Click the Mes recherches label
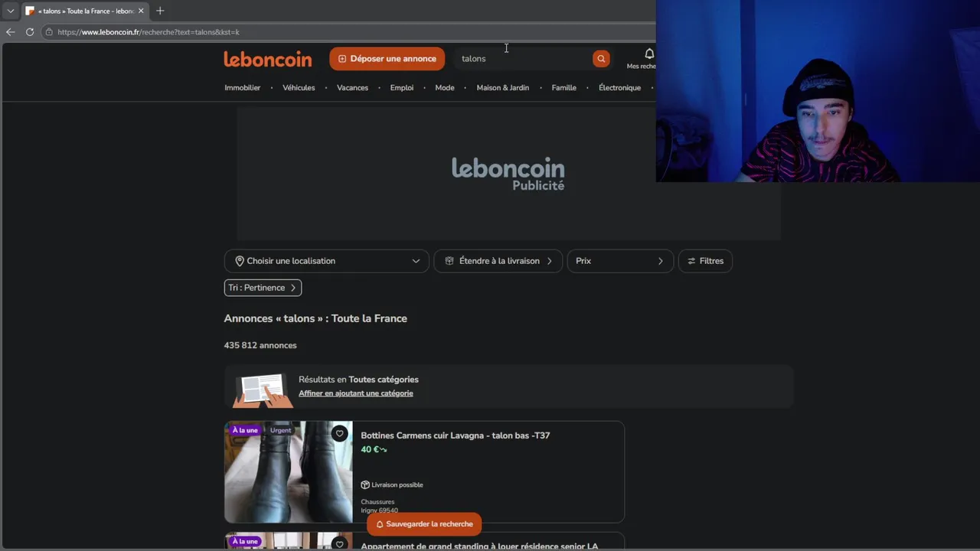 (x=642, y=67)
